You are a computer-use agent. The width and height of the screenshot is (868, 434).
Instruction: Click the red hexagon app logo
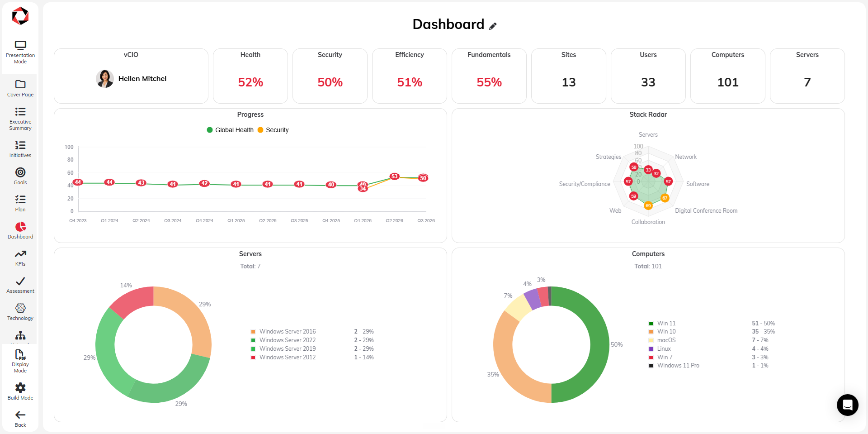click(x=20, y=16)
